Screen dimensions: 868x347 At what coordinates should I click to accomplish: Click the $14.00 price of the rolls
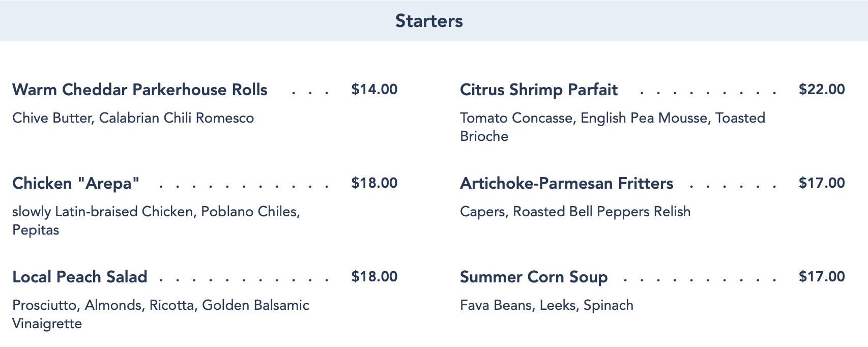pos(374,90)
